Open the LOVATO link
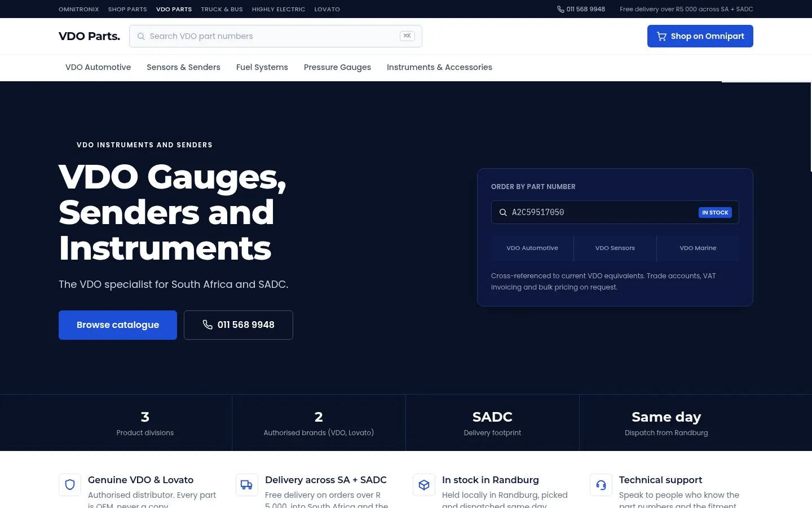812x508 pixels. pos(327,9)
